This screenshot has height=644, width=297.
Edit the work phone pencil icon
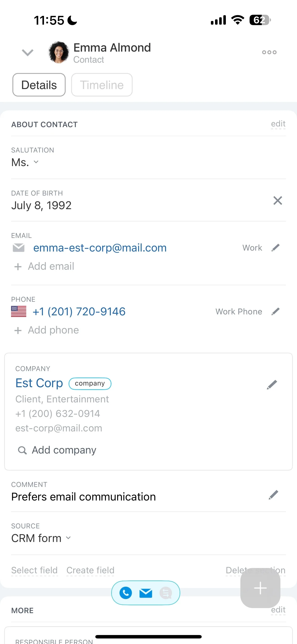point(275,311)
